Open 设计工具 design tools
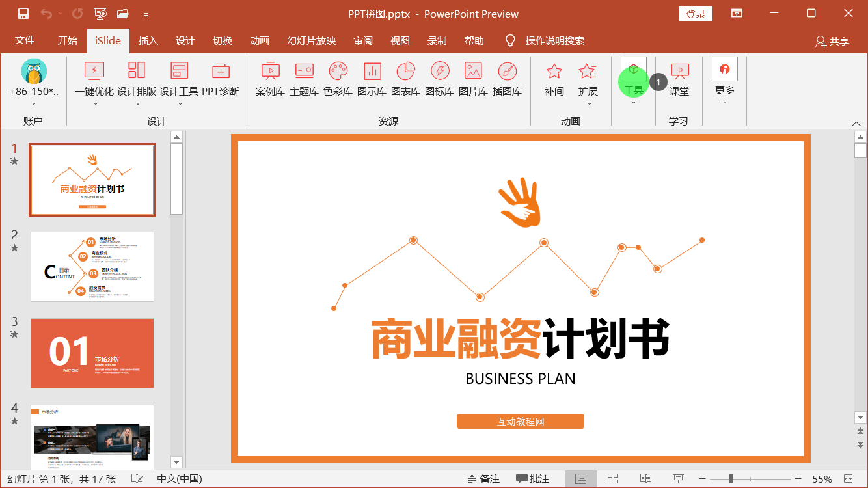 [x=179, y=82]
